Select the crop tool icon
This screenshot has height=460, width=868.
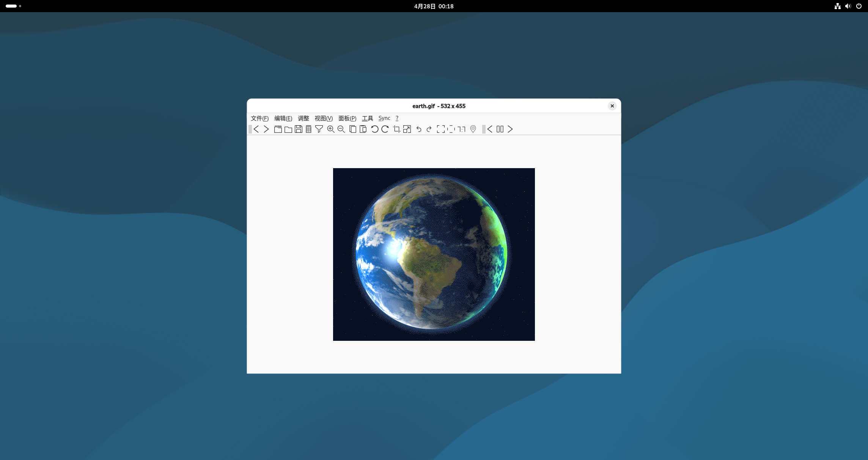[x=397, y=129]
